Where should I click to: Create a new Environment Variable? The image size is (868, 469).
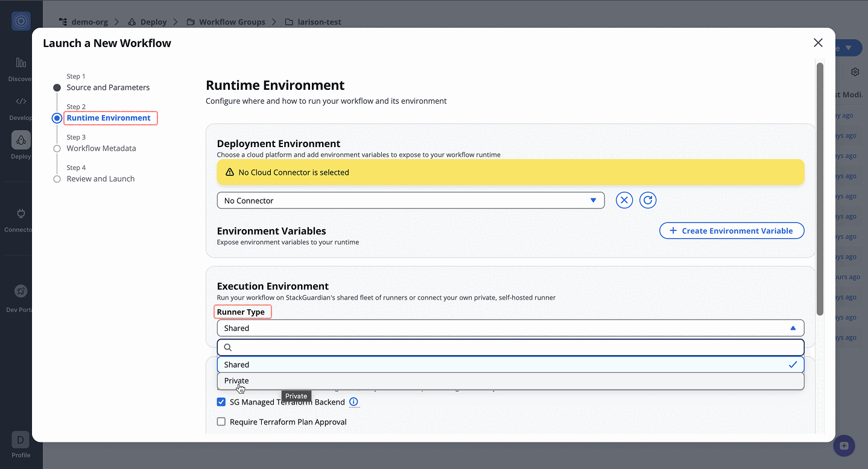(732, 230)
